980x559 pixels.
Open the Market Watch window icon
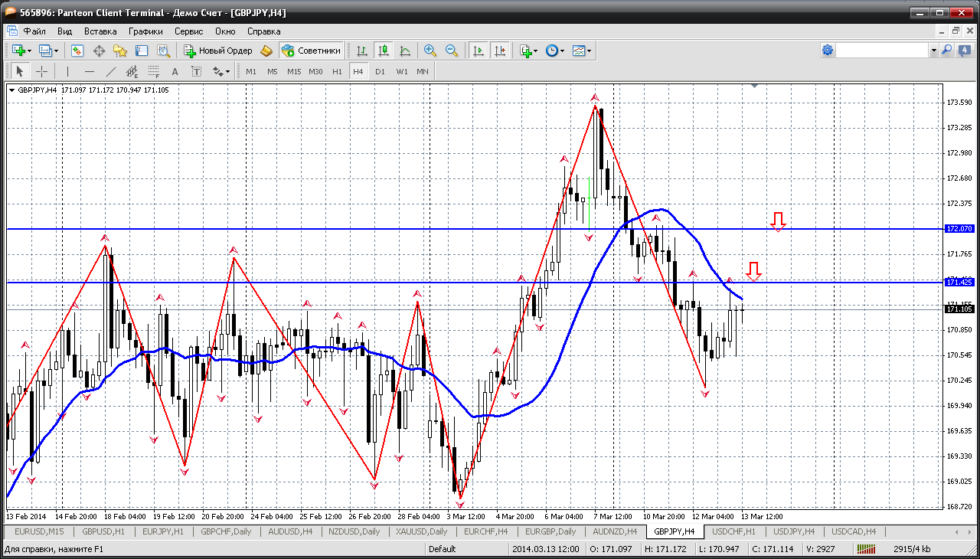[x=77, y=51]
